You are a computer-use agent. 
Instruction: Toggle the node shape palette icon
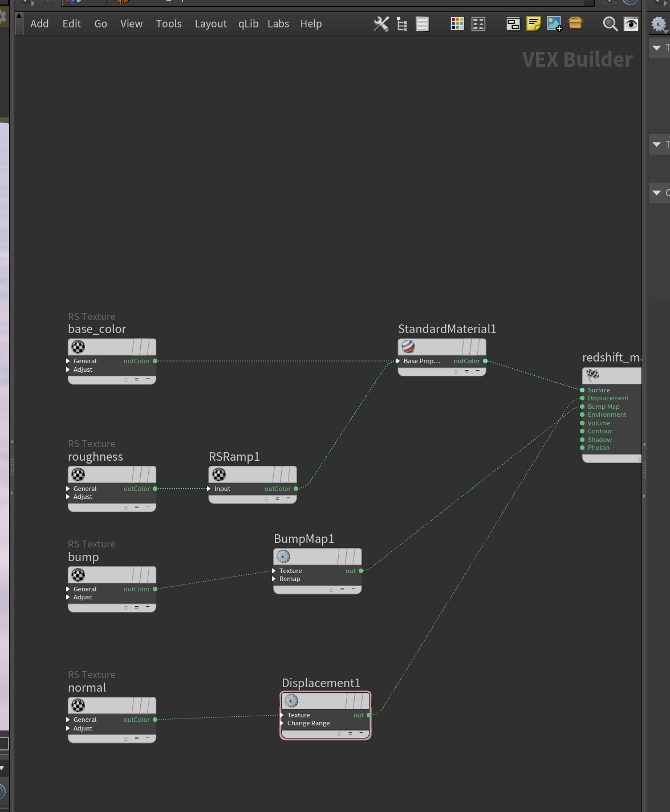(478, 24)
